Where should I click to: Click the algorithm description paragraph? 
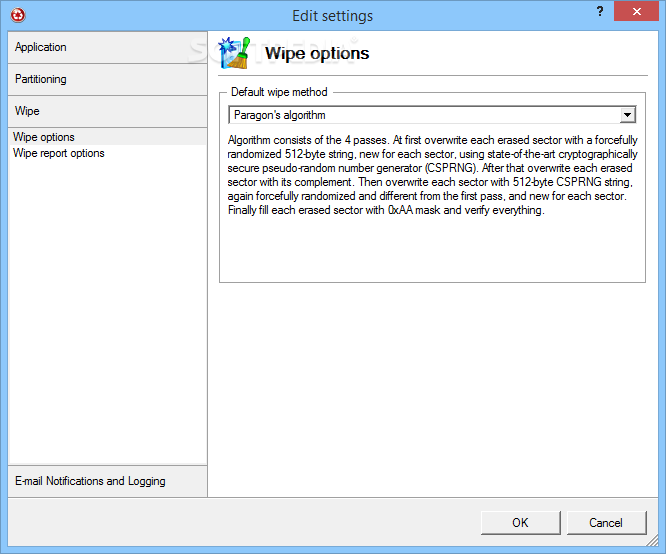pos(432,175)
